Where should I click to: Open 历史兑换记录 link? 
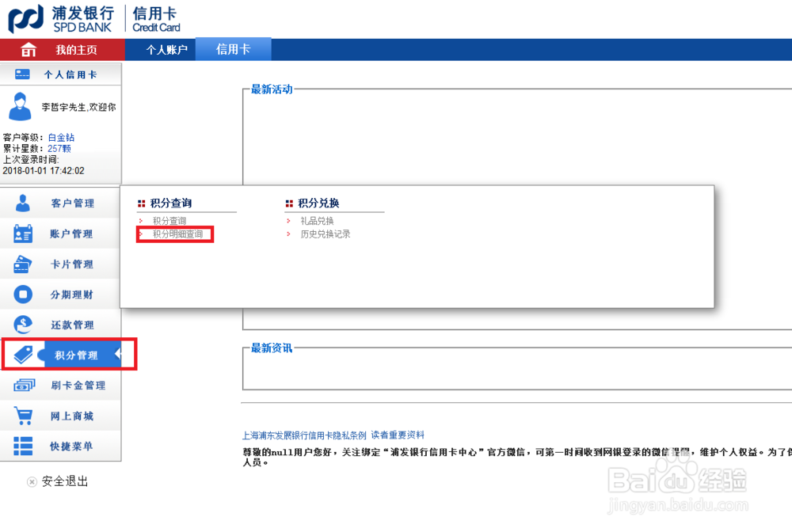coord(326,234)
